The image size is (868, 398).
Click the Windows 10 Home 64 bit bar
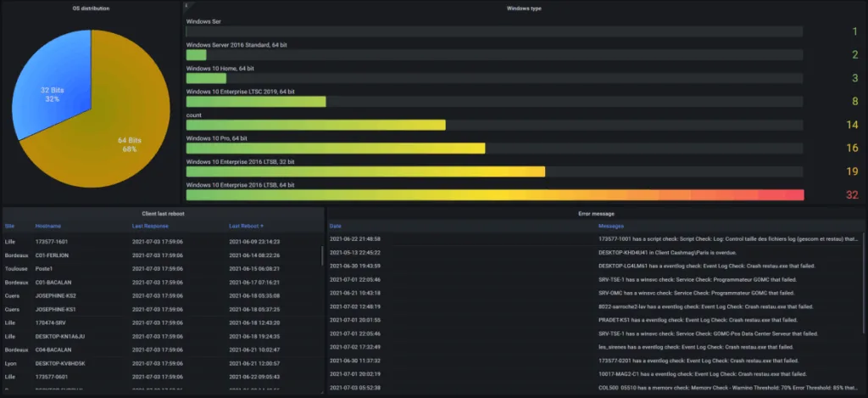[x=206, y=78]
